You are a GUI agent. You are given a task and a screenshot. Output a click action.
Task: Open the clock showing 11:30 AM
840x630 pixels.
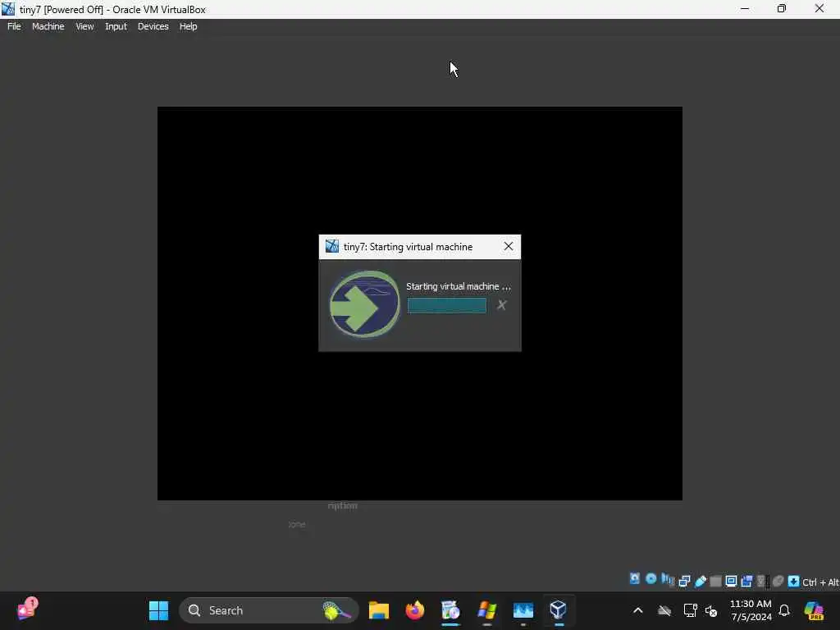tap(751, 610)
